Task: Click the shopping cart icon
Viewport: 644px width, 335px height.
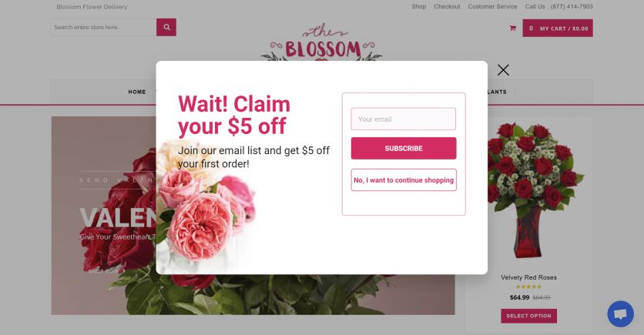Action: pyautogui.click(x=512, y=28)
